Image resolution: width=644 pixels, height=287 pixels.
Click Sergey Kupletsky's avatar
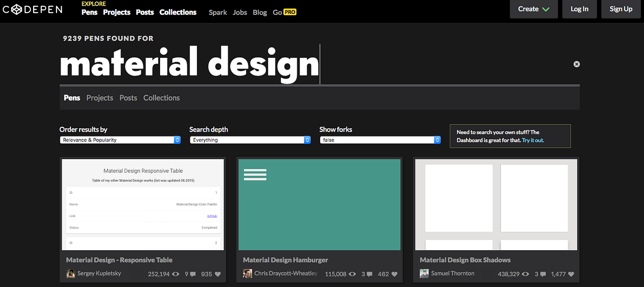(70, 274)
